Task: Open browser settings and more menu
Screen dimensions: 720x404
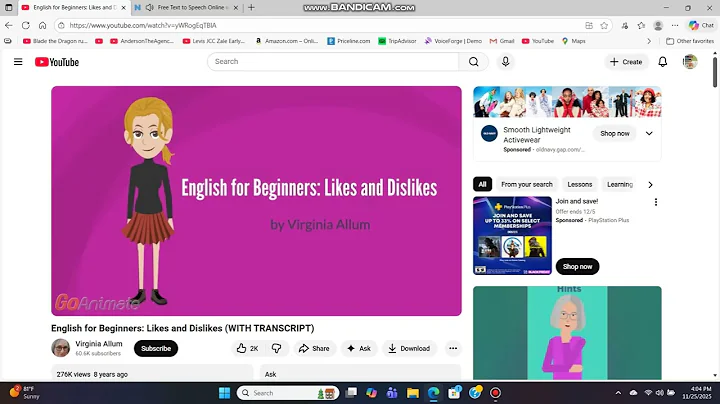Action: (x=675, y=25)
